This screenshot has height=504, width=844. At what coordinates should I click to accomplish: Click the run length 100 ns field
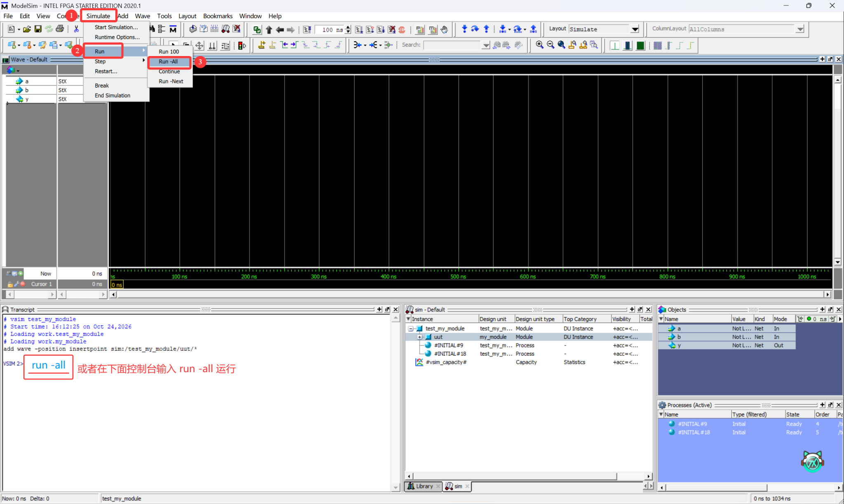tap(330, 30)
